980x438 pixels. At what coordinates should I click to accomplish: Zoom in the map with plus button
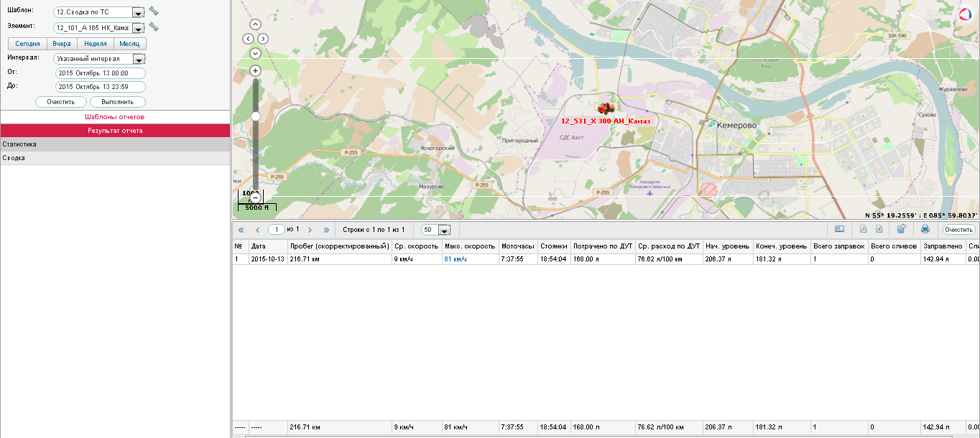click(x=255, y=71)
